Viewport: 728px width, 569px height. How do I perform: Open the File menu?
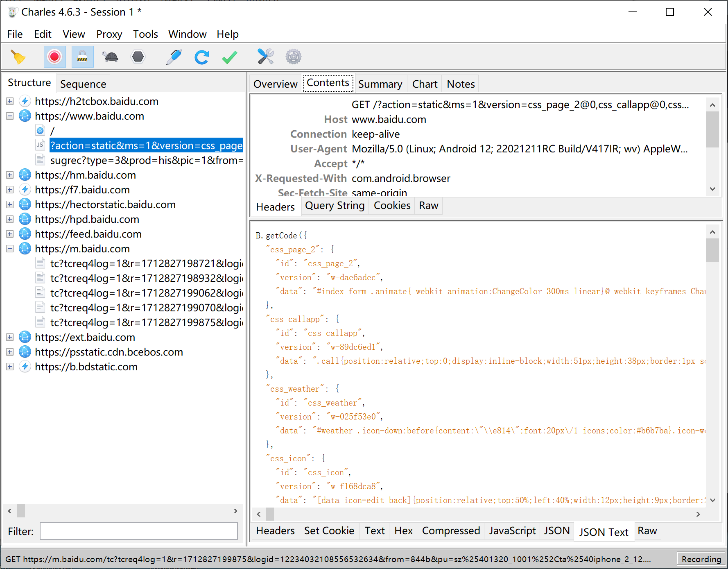click(15, 34)
